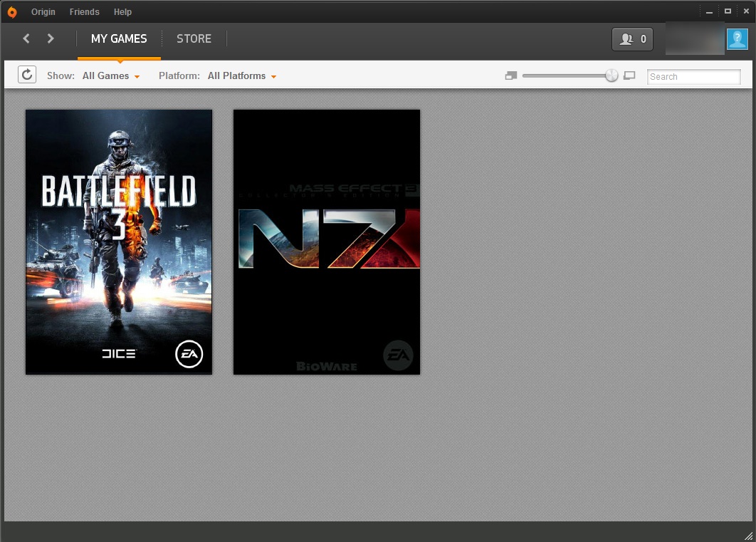
Task: Open the Origin menu
Action: (x=43, y=11)
